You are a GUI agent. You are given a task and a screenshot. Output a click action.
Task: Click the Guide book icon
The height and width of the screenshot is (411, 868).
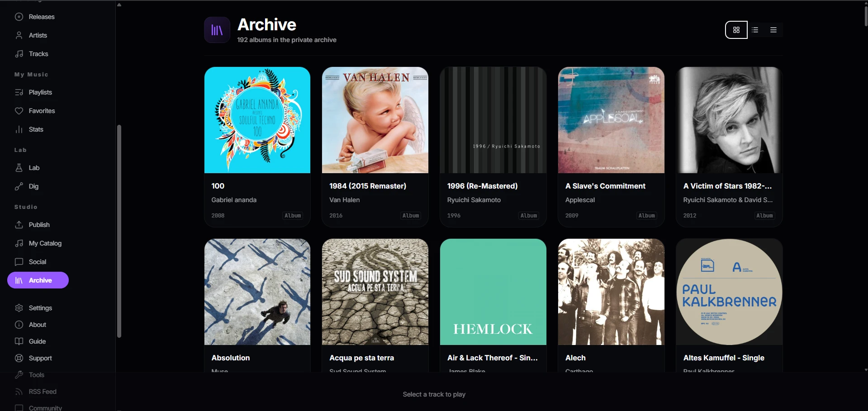point(19,341)
